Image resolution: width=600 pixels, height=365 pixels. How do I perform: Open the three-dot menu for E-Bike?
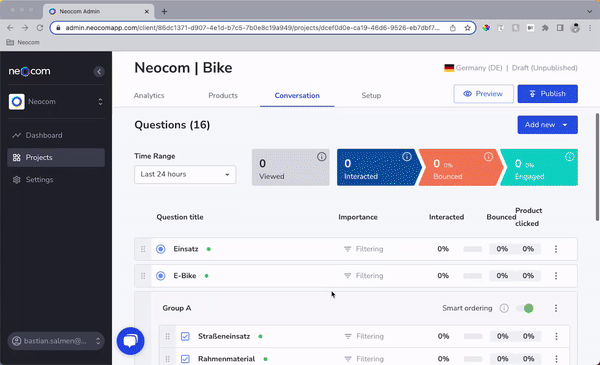tap(556, 276)
